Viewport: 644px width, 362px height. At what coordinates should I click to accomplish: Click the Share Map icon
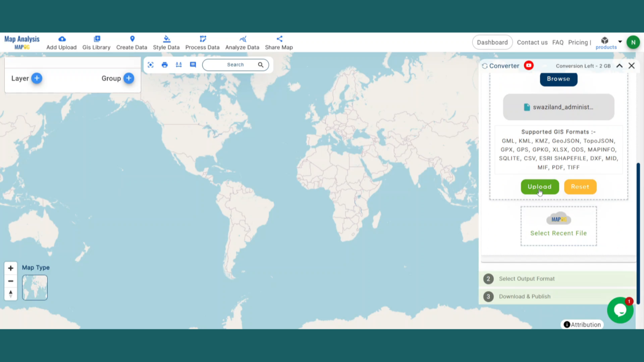coord(279,42)
